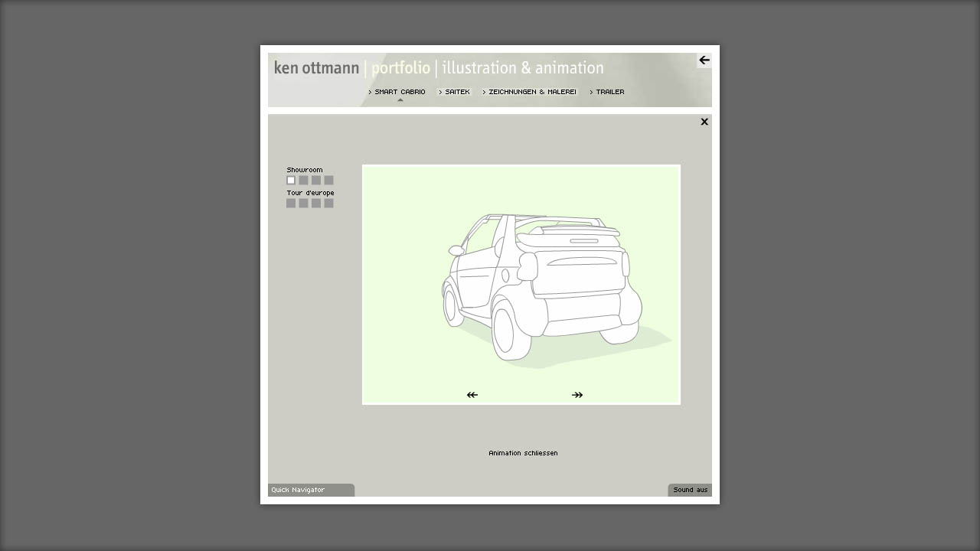Go to previous slide with left double arrow

tap(472, 395)
